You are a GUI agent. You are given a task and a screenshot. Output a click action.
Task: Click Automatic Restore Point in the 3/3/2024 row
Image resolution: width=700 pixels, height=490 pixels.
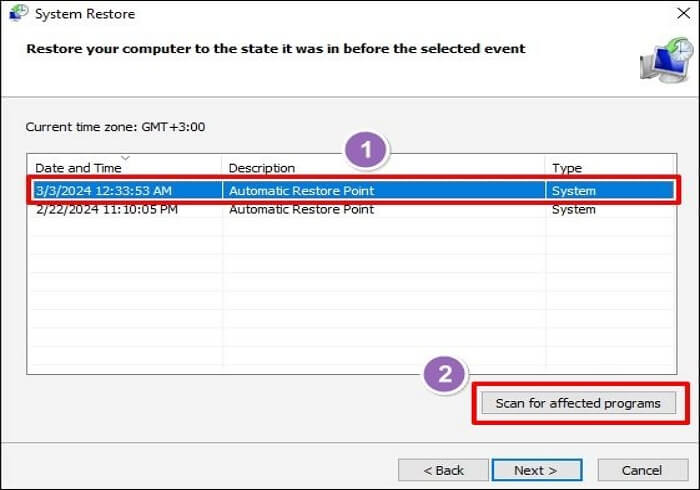301,191
